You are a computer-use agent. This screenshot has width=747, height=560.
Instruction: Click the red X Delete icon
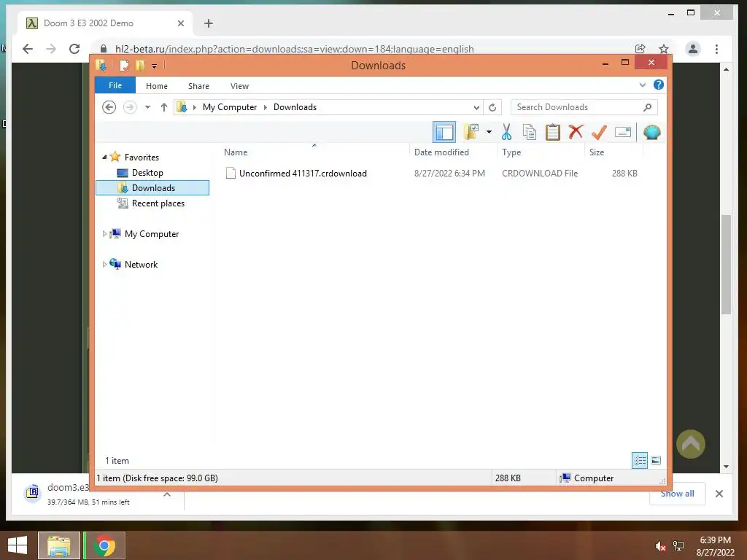(x=576, y=131)
